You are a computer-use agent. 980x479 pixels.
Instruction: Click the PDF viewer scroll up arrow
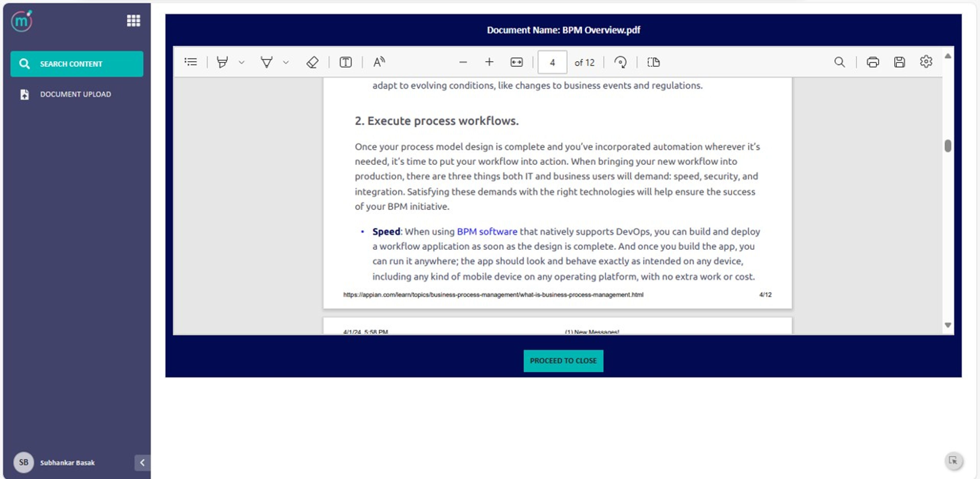(948, 56)
